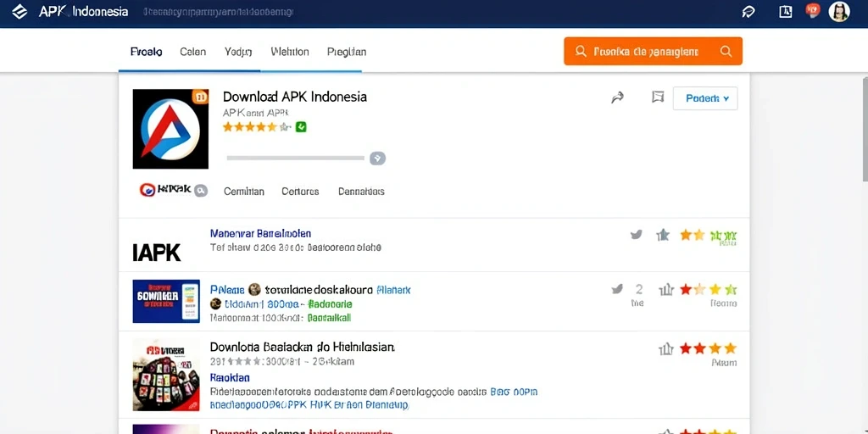This screenshot has width=868, height=434.
Task: Click Twitter icon in the Bowmer row
Action: tap(617, 289)
